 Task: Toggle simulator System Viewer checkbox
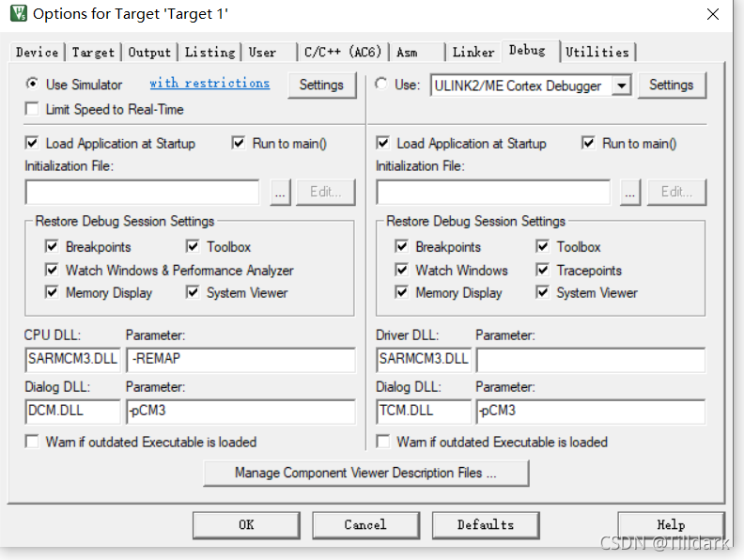pyautogui.click(x=193, y=292)
